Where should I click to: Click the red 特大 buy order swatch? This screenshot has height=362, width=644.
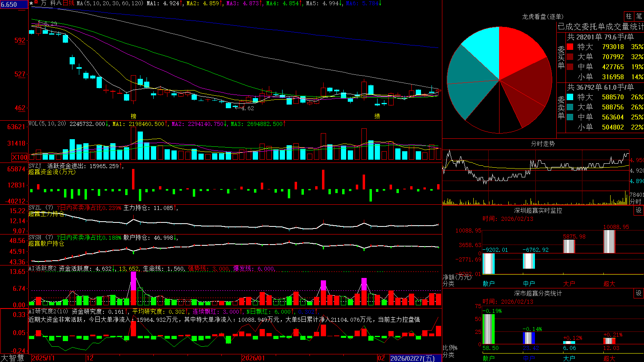point(570,47)
